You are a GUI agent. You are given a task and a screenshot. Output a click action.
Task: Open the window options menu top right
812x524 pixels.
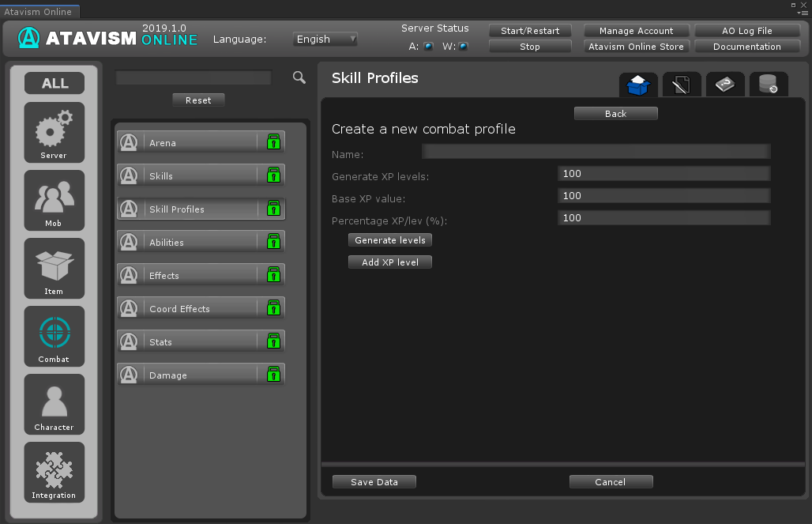point(803,13)
